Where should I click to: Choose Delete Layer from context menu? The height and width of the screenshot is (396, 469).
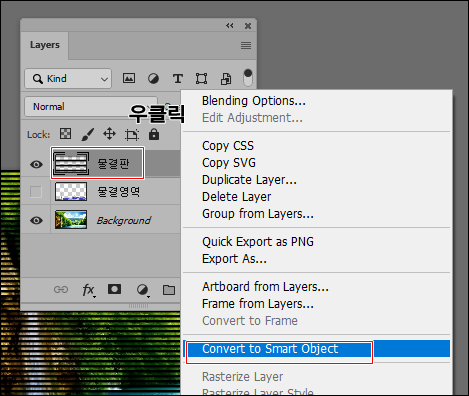click(x=236, y=197)
